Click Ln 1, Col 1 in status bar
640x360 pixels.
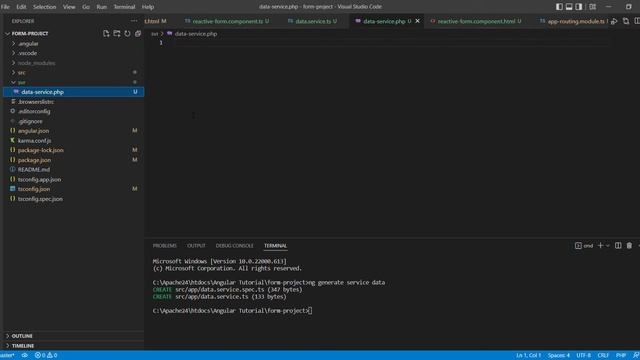(528, 355)
